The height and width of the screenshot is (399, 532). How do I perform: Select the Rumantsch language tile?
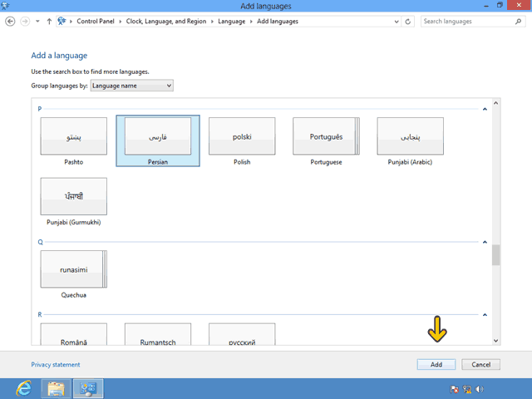point(158,334)
